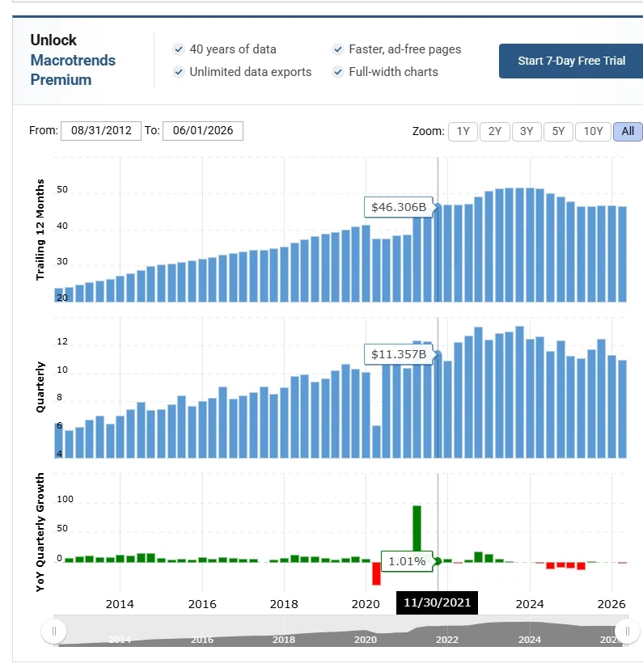This screenshot has height=672, width=643.
Task: Grab the right range slider handle
Action: pyautogui.click(x=627, y=631)
